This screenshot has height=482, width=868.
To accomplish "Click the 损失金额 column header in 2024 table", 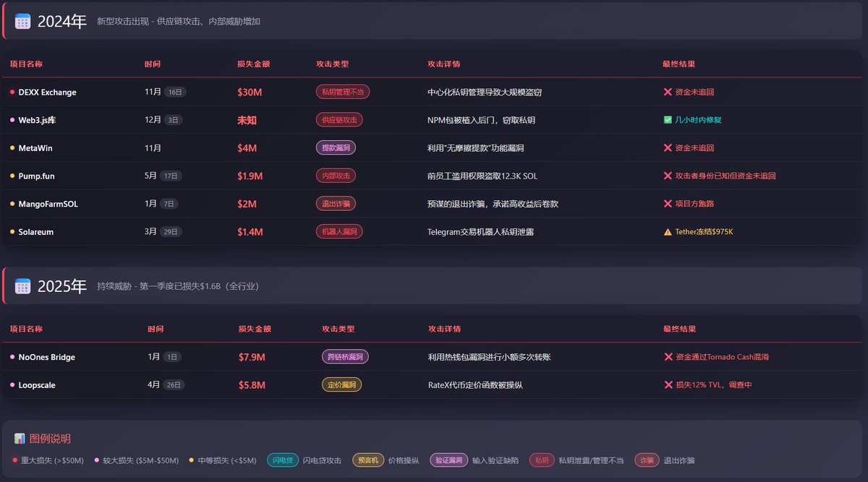I will pos(253,64).
